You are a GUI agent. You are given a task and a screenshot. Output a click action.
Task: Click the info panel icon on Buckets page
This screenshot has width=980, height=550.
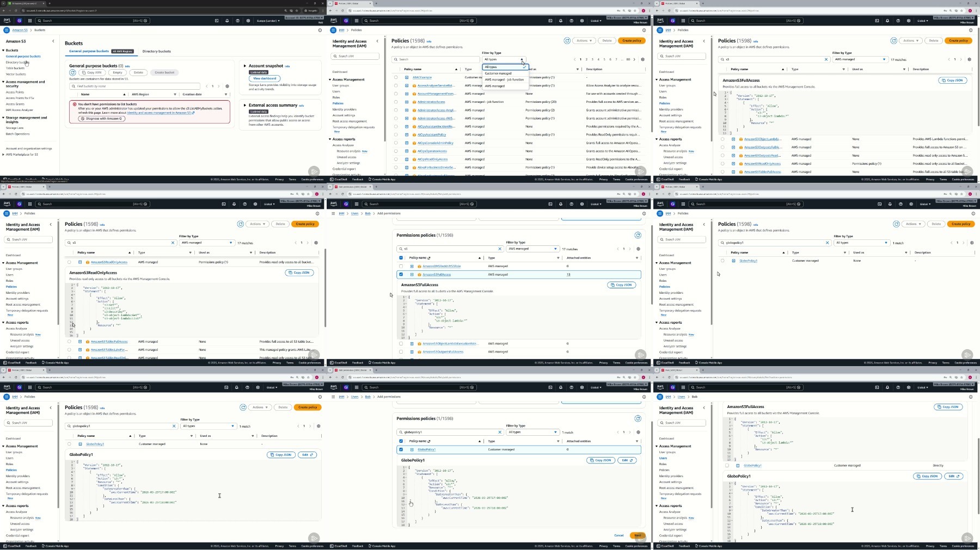click(x=320, y=30)
